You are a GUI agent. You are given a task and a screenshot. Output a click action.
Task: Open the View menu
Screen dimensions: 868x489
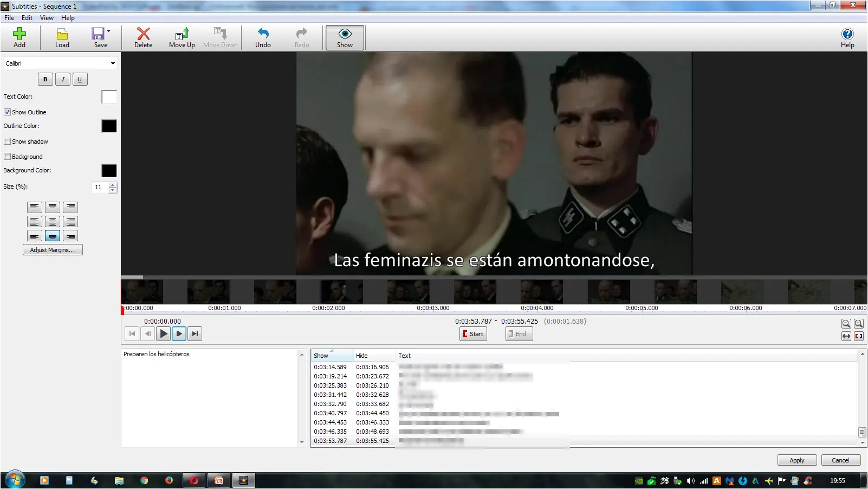coord(47,18)
